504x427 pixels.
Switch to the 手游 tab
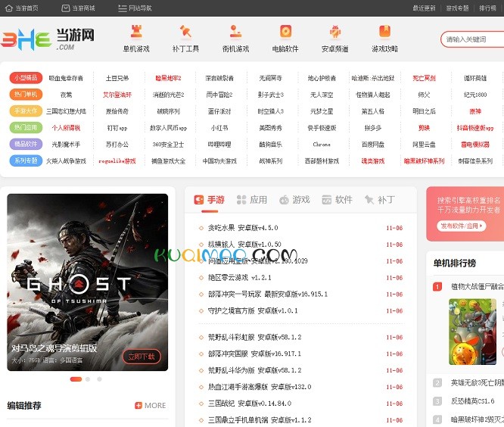pos(210,200)
